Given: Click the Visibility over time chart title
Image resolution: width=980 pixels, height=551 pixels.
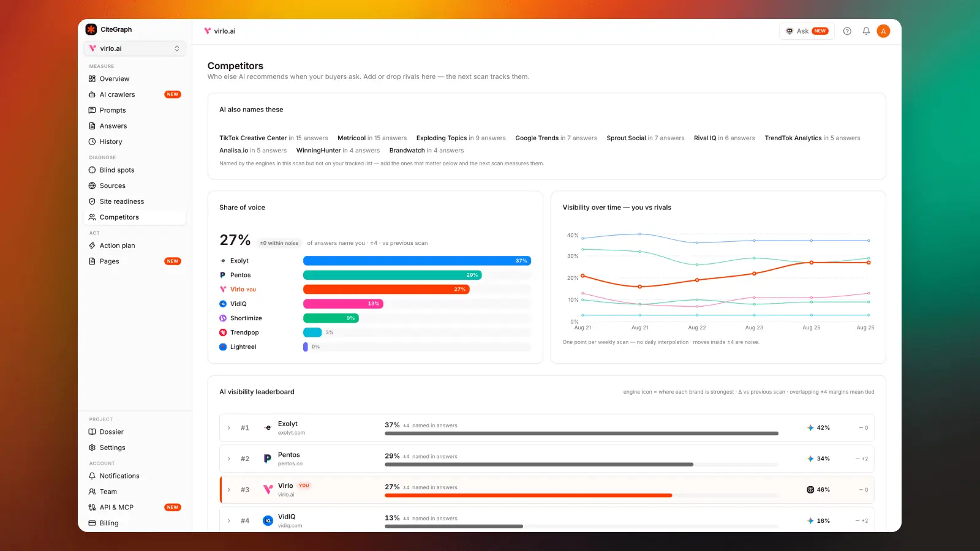Looking at the screenshot, I should (x=617, y=208).
